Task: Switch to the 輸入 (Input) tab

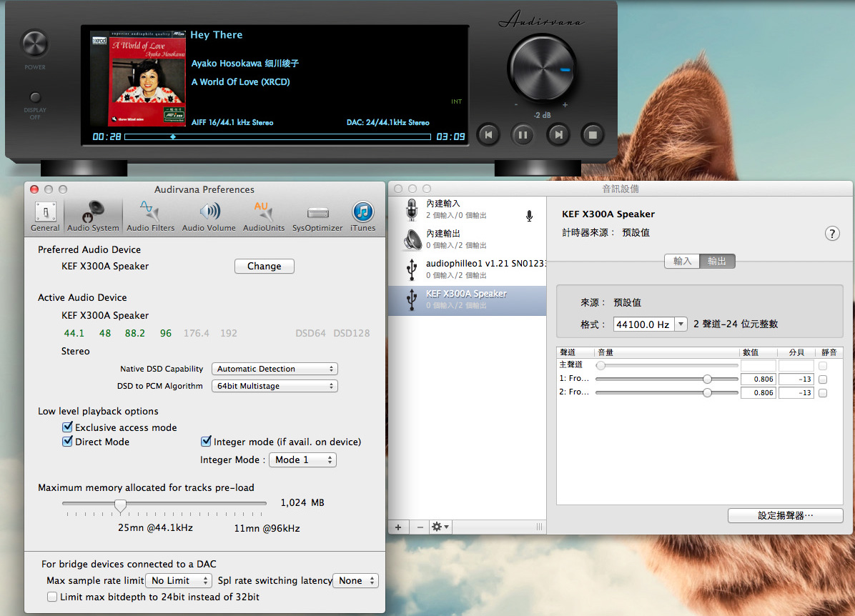Action: 682,261
